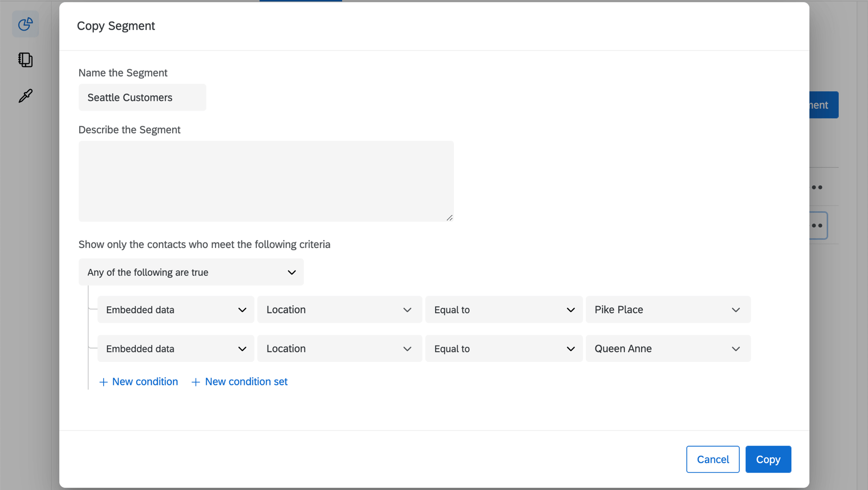The image size is (868, 490).
Task: Open the 'Any of the following are true' dropdown
Action: click(x=191, y=272)
